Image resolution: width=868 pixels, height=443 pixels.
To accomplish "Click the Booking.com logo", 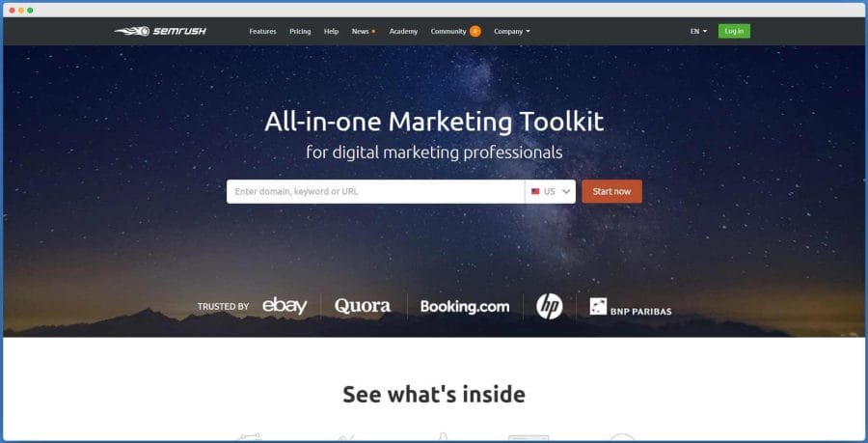I will tap(465, 306).
